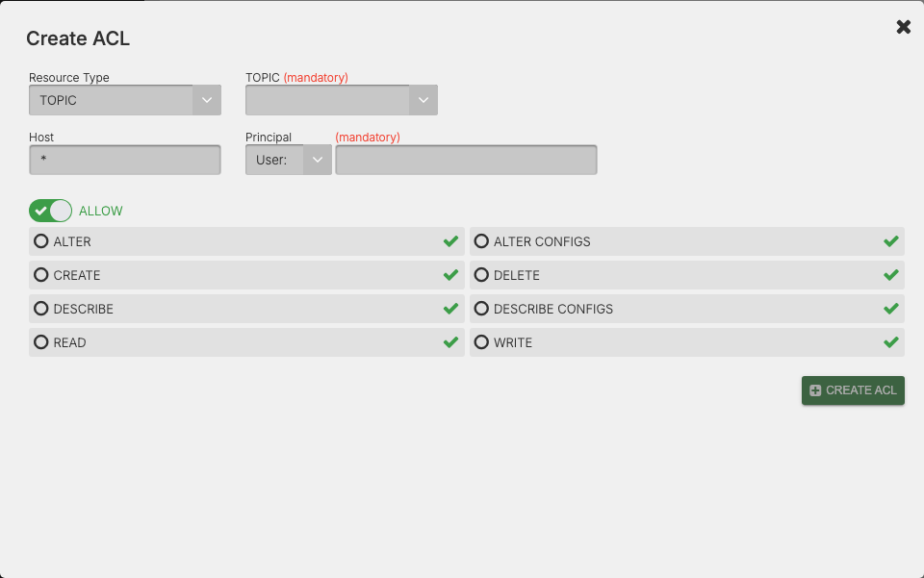Click the green checkmark on DESCRIBE row
This screenshot has width=924, height=578.
pyautogui.click(x=450, y=309)
